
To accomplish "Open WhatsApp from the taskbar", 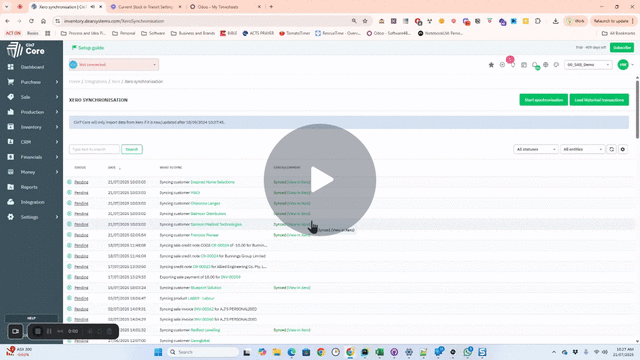I will [467, 352].
